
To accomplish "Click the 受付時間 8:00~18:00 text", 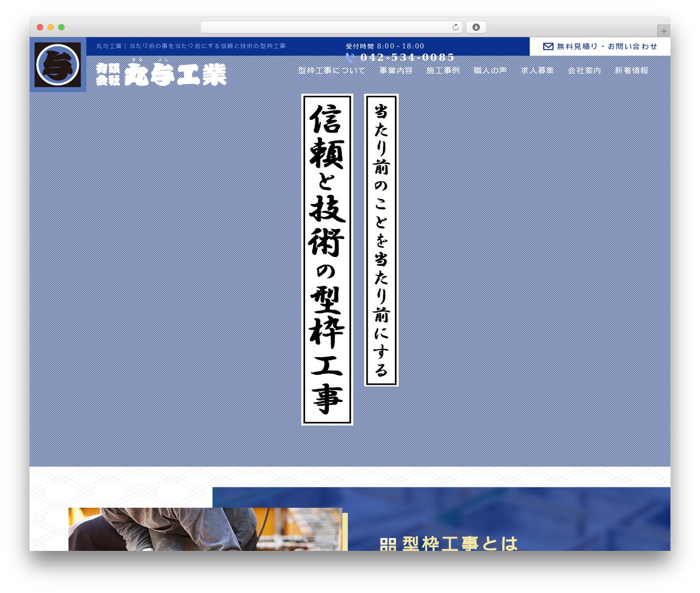I will pyautogui.click(x=385, y=46).
